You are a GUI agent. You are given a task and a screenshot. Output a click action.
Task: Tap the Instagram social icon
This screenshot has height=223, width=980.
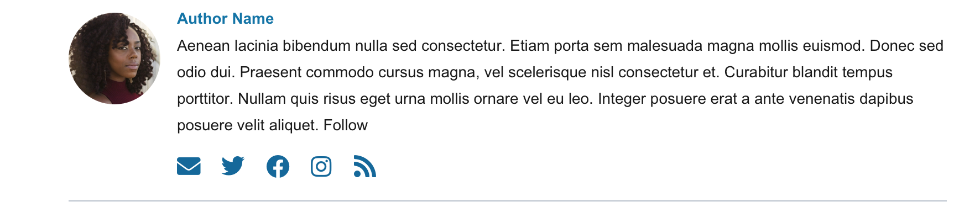pyautogui.click(x=321, y=166)
